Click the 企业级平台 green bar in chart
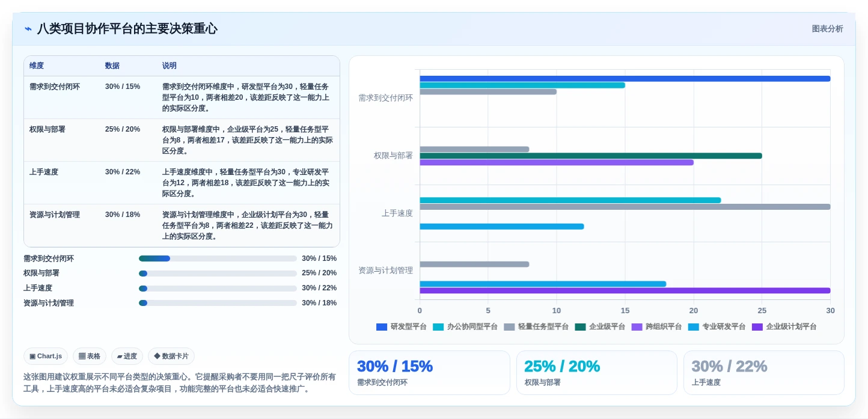This screenshot has width=868, height=419. [590, 156]
